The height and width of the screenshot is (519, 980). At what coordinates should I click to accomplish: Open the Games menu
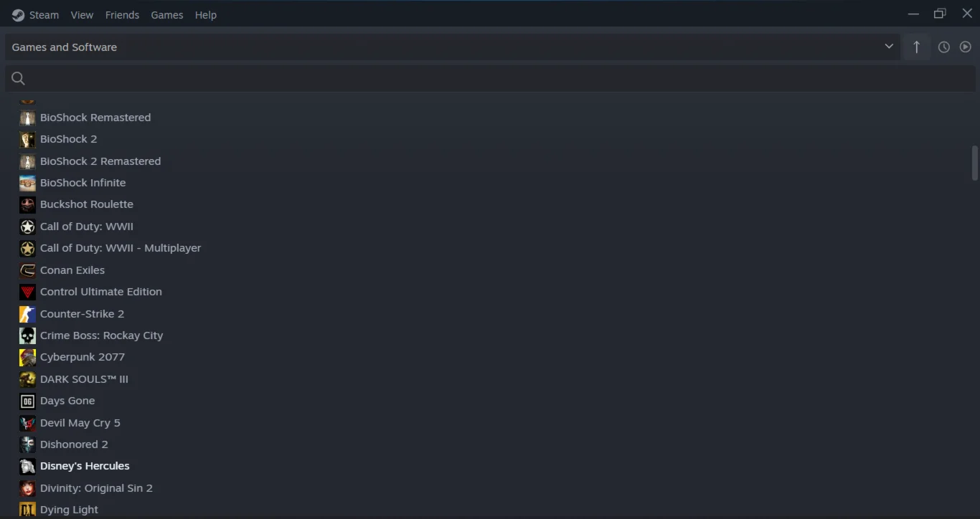coord(167,15)
